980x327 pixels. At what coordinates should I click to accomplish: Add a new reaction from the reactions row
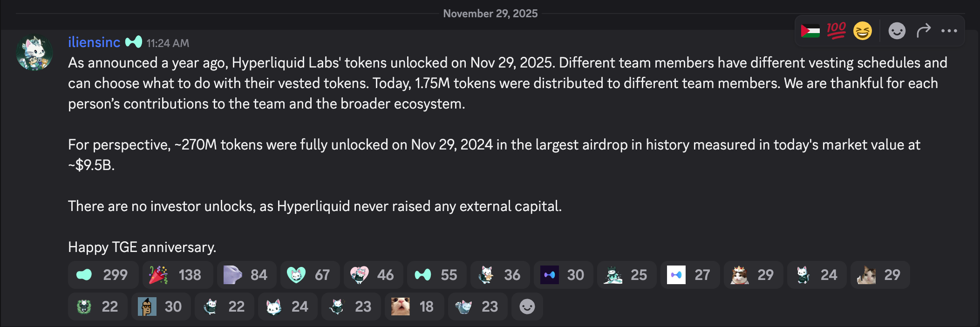(x=527, y=307)
